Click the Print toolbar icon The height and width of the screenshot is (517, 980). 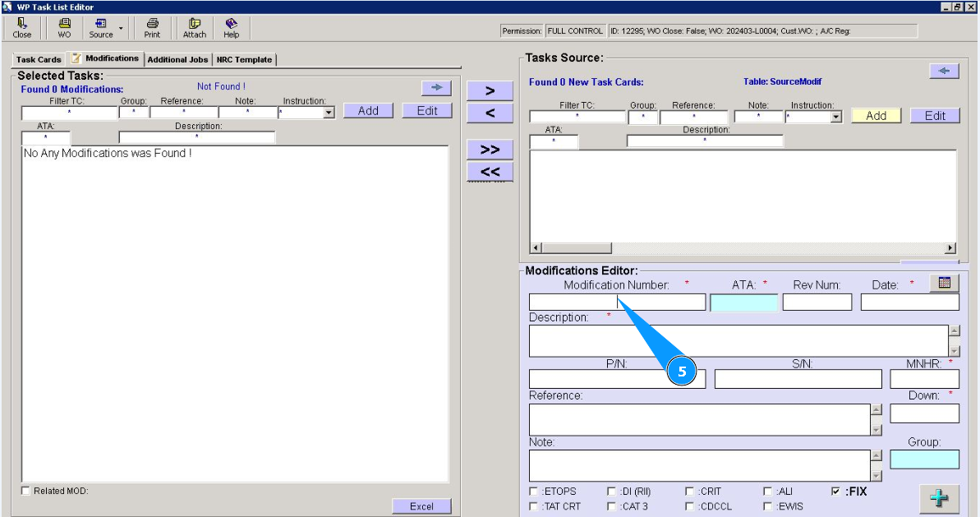pos(152,28)
